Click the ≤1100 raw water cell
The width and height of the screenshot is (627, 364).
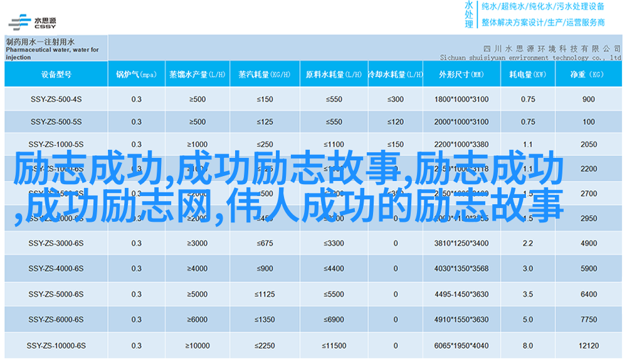(x=334, y=144)
